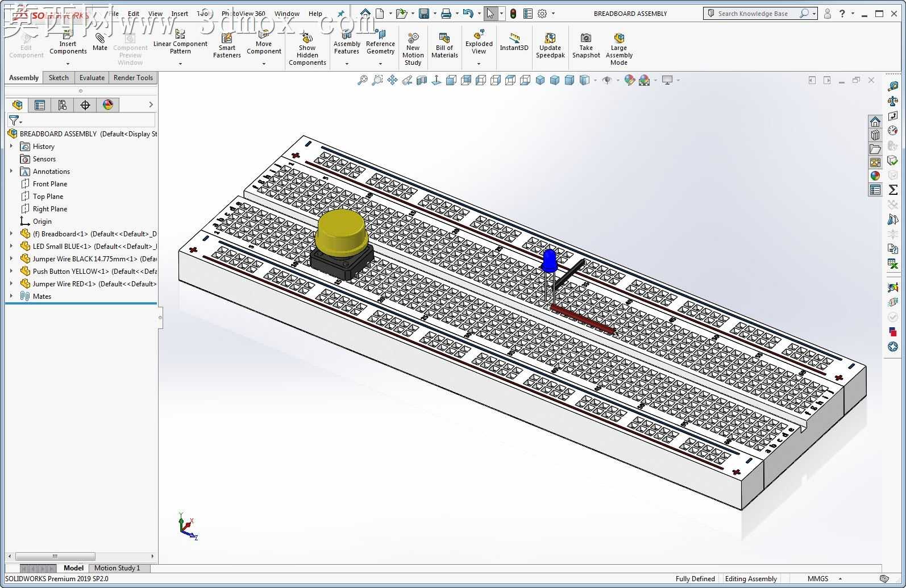Expand the Annotations tree node

point(11,171)
